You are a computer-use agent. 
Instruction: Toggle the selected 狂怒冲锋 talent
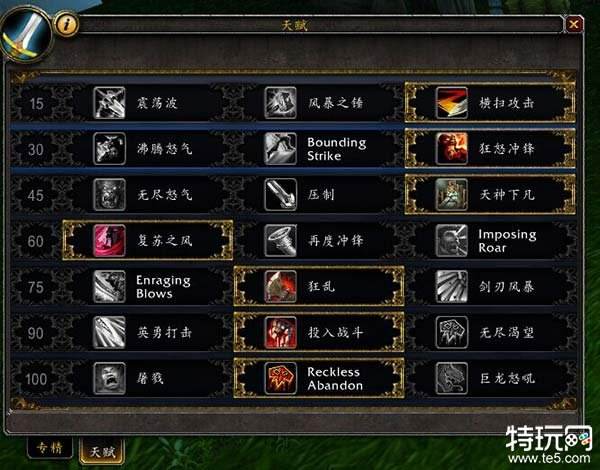(490, 149)
